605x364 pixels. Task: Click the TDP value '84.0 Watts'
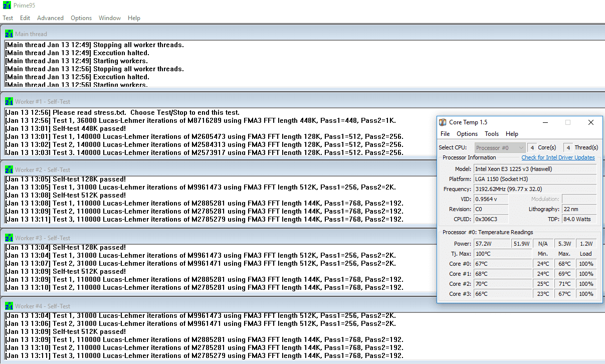click(x=579, y=219)
